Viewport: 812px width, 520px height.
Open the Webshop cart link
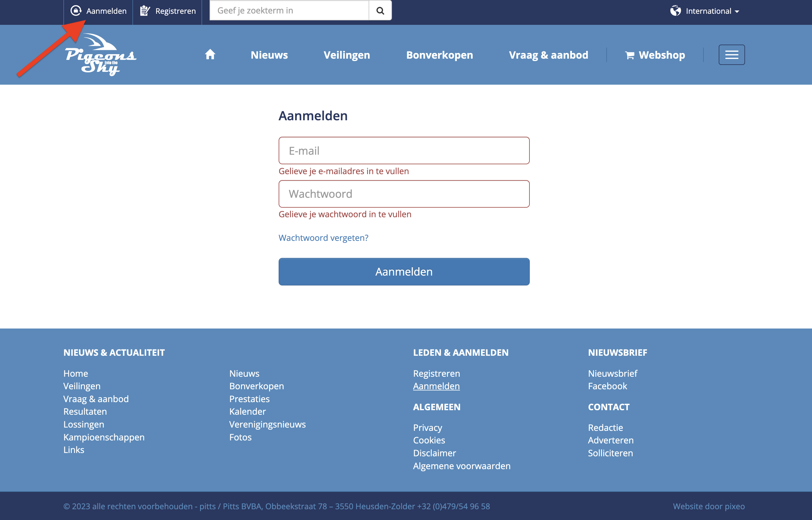tap(654, 55)
